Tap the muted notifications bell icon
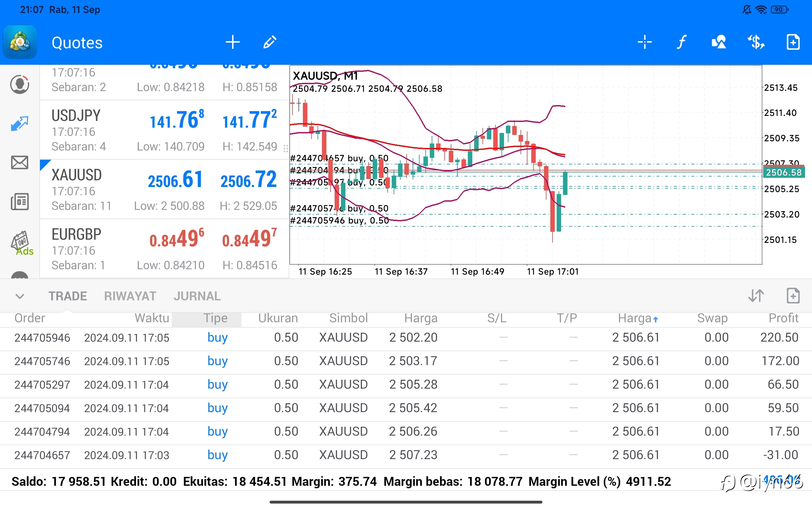 (747, 10)
